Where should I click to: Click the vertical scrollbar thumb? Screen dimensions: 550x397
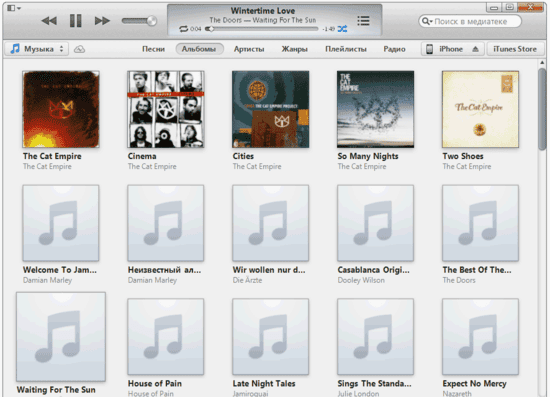tap(542, 109)
